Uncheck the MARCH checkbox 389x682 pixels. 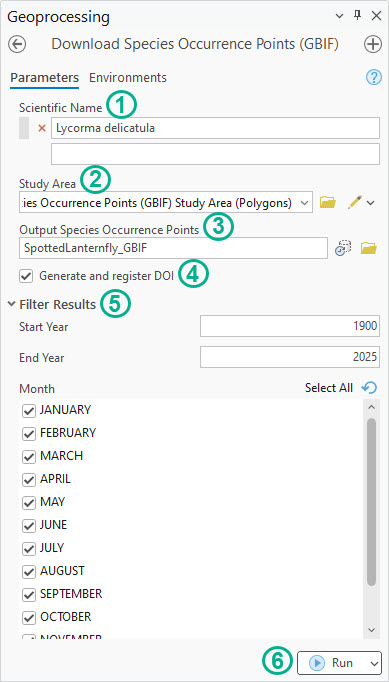(29, 457)
